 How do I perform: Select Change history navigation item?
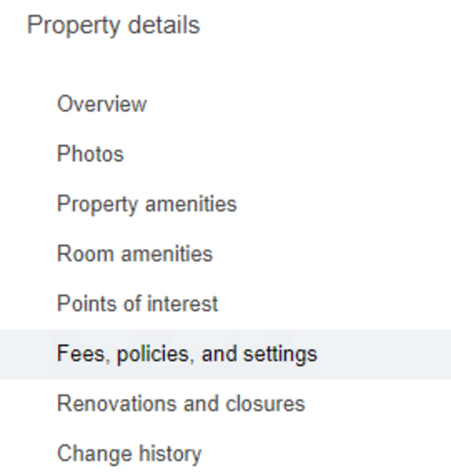coord(129,454)
